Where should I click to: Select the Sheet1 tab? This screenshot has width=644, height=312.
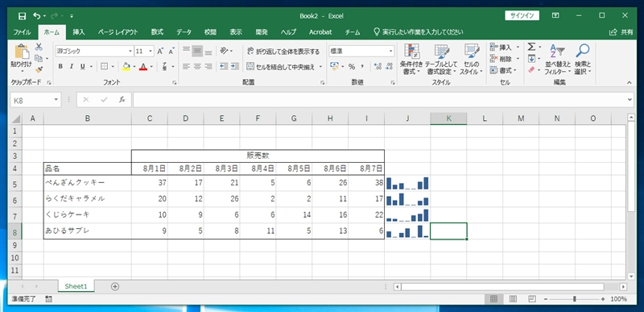click(x=76, y=286)
